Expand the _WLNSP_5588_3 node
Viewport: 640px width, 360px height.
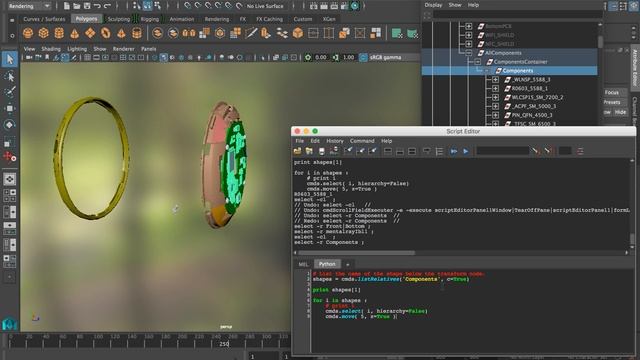pos(495,80)
